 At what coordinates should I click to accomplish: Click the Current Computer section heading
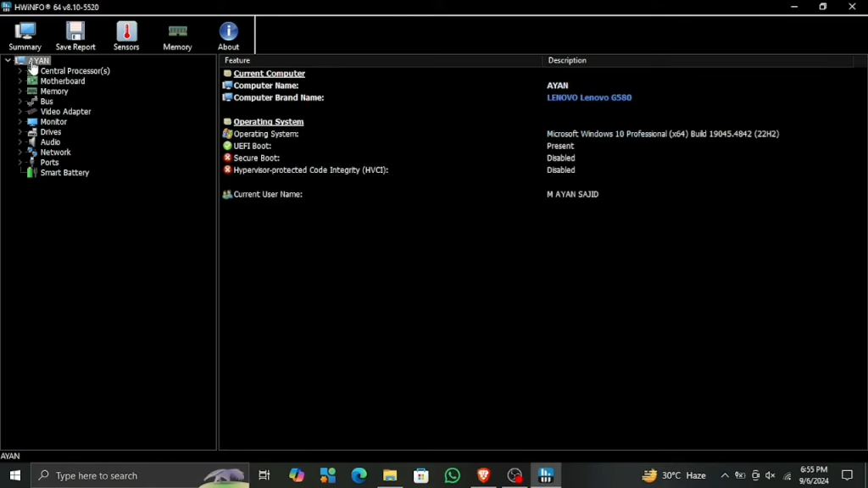(269, 74)
